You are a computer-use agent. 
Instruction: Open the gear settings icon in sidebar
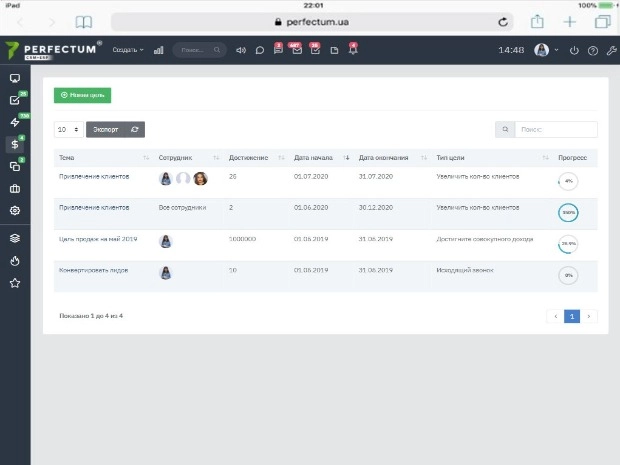[15, 210]
